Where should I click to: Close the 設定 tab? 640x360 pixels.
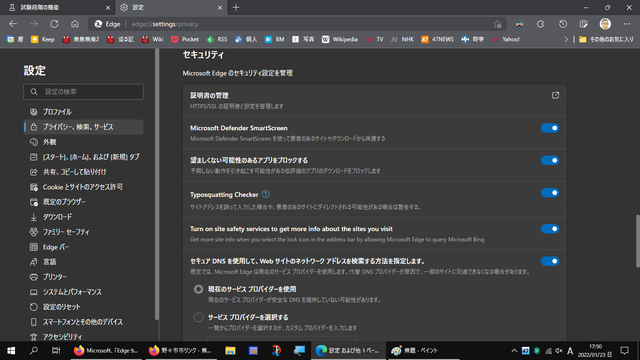coord(220,7)
